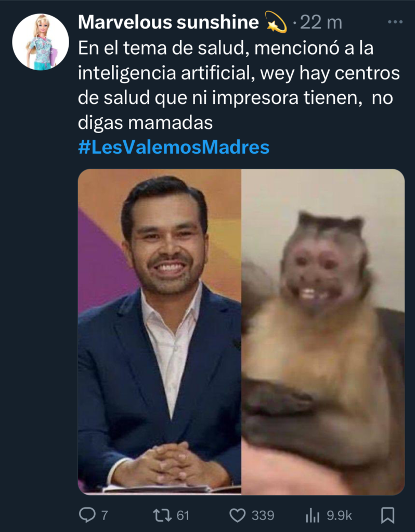
Task: Click the 9.9k views count
Action: [x=339, y=515]
